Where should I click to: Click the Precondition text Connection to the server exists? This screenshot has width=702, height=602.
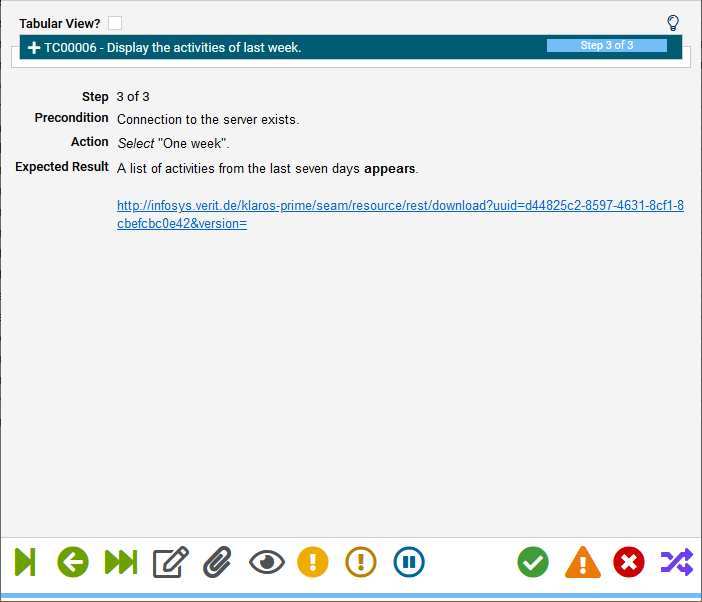(208, 120)
